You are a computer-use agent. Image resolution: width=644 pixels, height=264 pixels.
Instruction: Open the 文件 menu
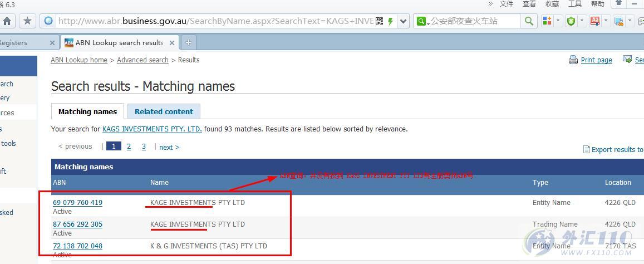[507, 4]
